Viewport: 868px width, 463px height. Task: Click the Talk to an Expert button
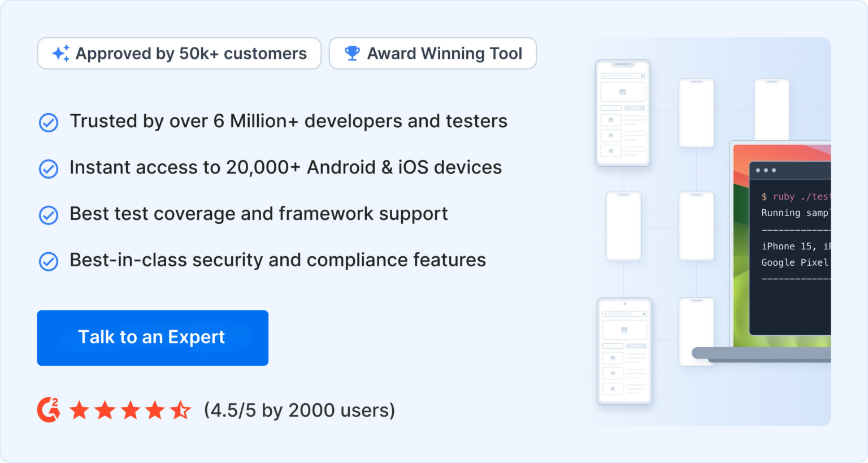152,337
